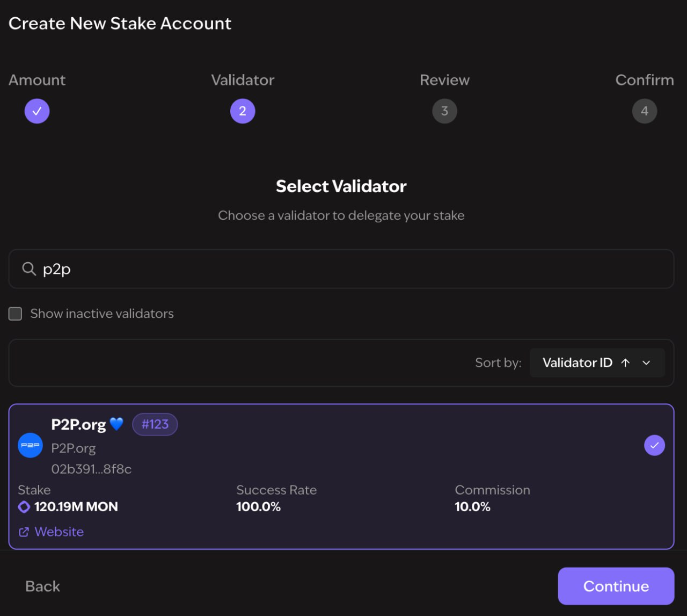Click the external link icon next to Website
Screen dimensions: 687x616
(x=24, y=532)
